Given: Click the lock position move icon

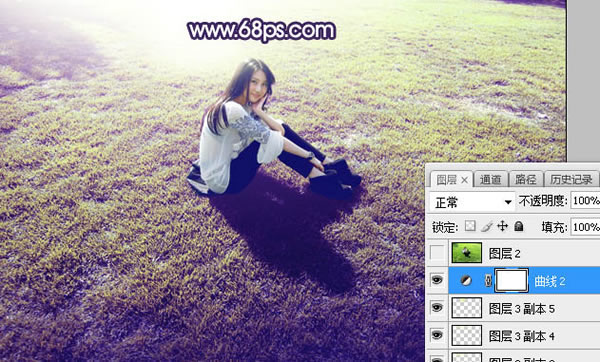Looking at the screenshot, I should click(x=502, y=226).
